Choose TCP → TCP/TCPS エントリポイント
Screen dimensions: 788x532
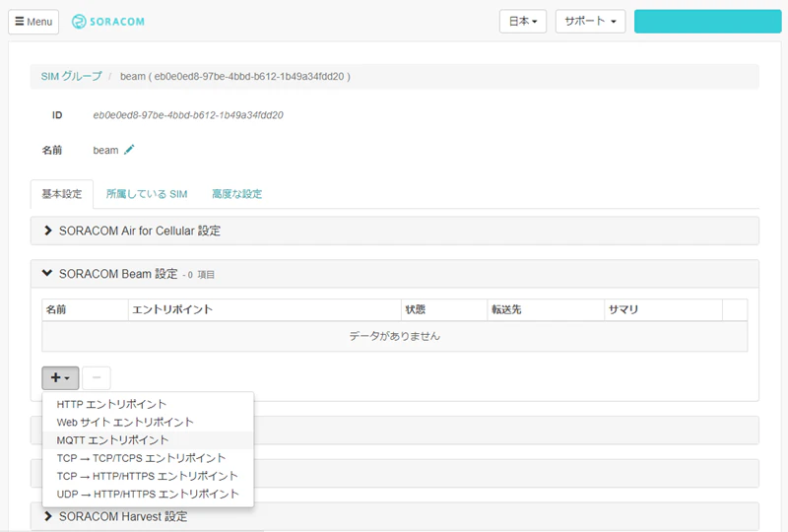149,458
